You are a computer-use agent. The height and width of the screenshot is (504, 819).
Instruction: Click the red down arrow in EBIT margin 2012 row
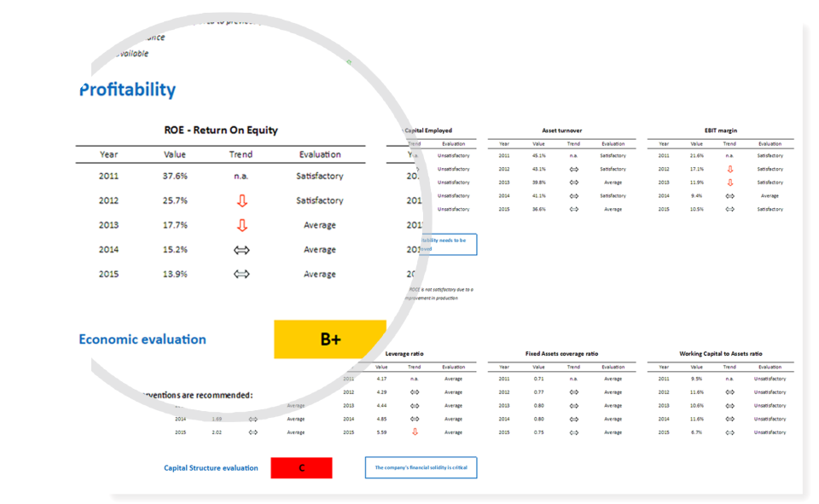tap(730, 169)
